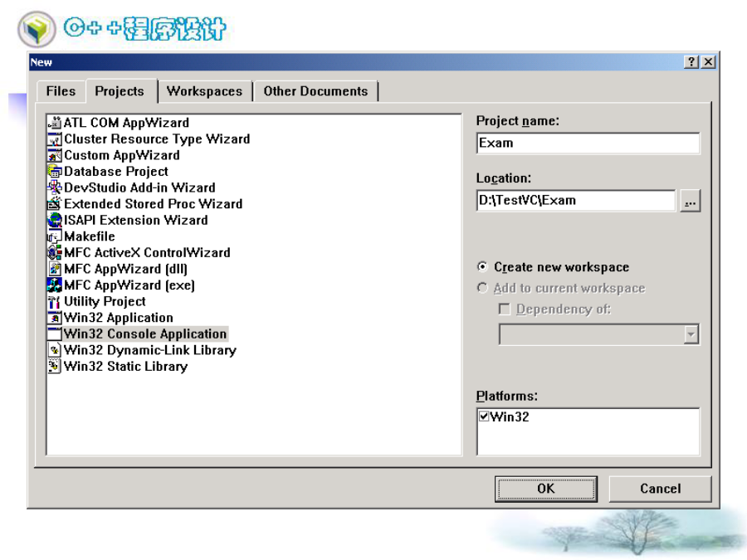Pick Database Project from the list
The image size is (747, 560).
pyautogui.click(x=116, y=172)
